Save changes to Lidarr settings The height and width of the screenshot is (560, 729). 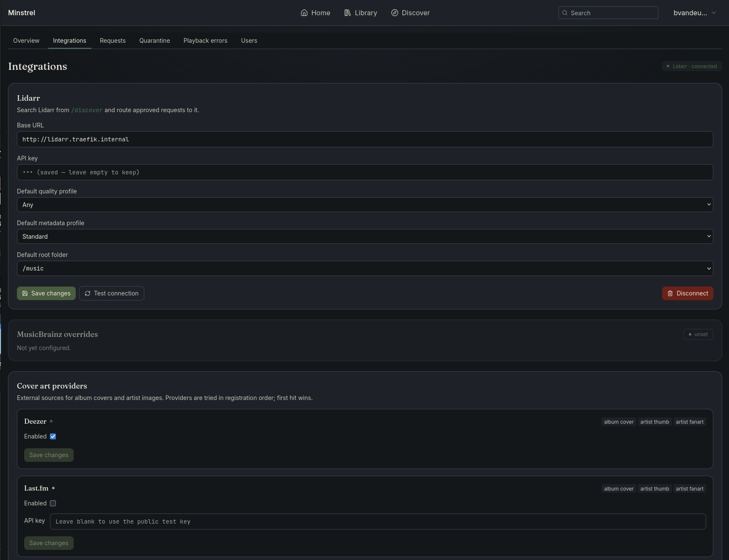[46, 293]
